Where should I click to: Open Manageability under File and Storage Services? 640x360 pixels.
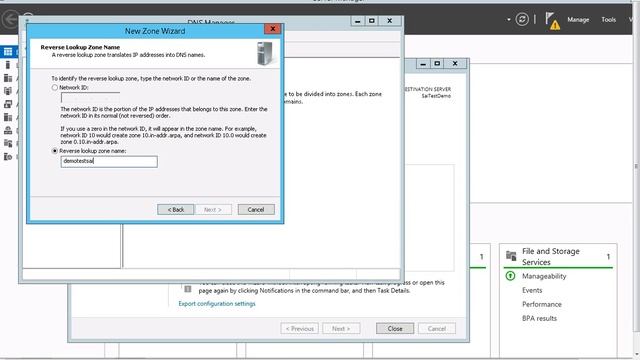point(544,276)
